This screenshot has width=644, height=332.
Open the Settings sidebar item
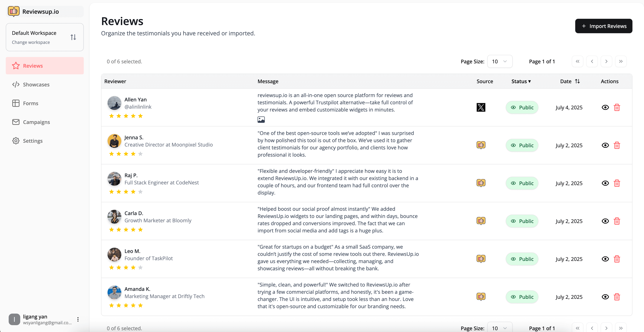(45, 141)
